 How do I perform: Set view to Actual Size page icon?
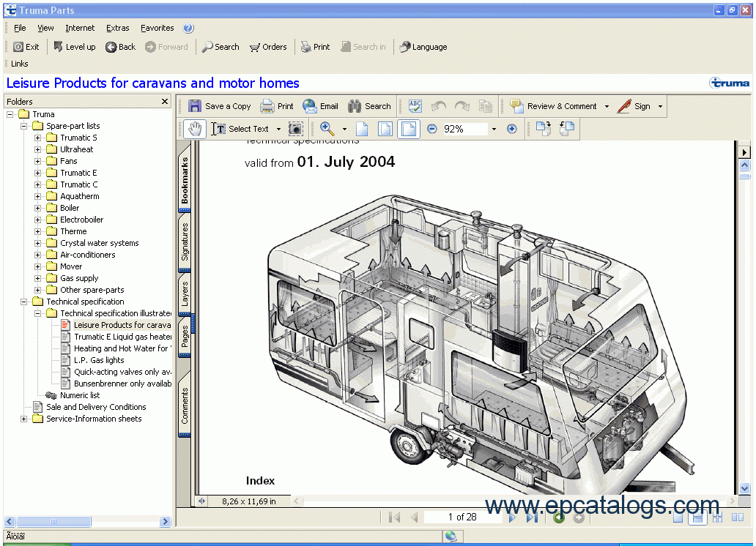tap(362, 129)
